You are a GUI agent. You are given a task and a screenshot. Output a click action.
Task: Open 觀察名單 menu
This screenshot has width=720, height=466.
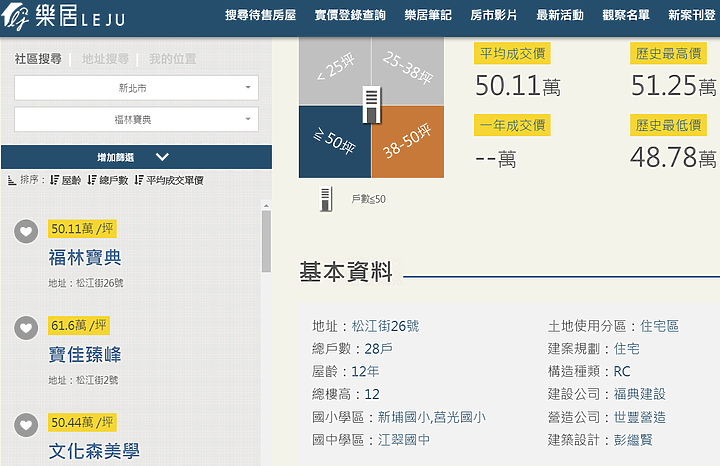[626, 15]
